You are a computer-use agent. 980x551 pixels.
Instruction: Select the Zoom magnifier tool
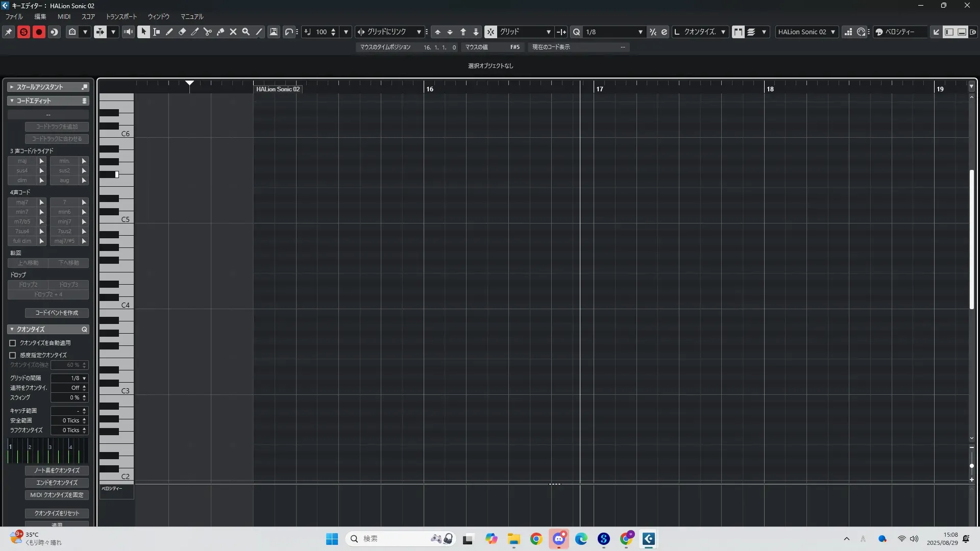coord(246,32)
